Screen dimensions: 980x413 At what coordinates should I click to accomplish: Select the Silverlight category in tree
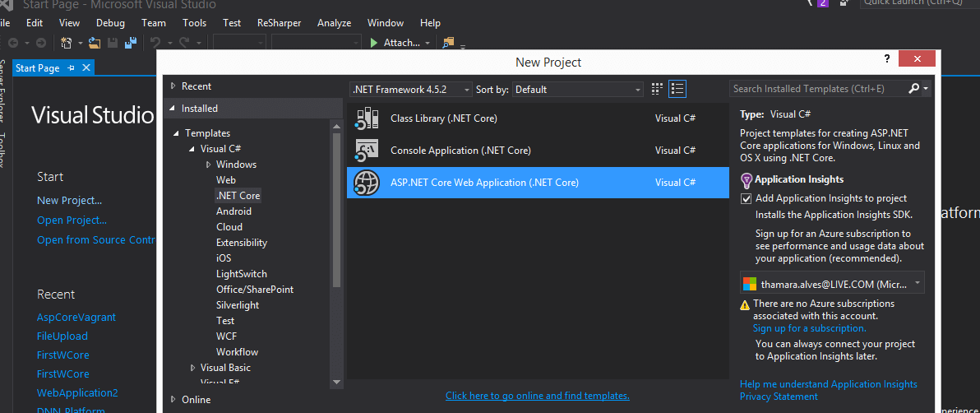(238, 305)
